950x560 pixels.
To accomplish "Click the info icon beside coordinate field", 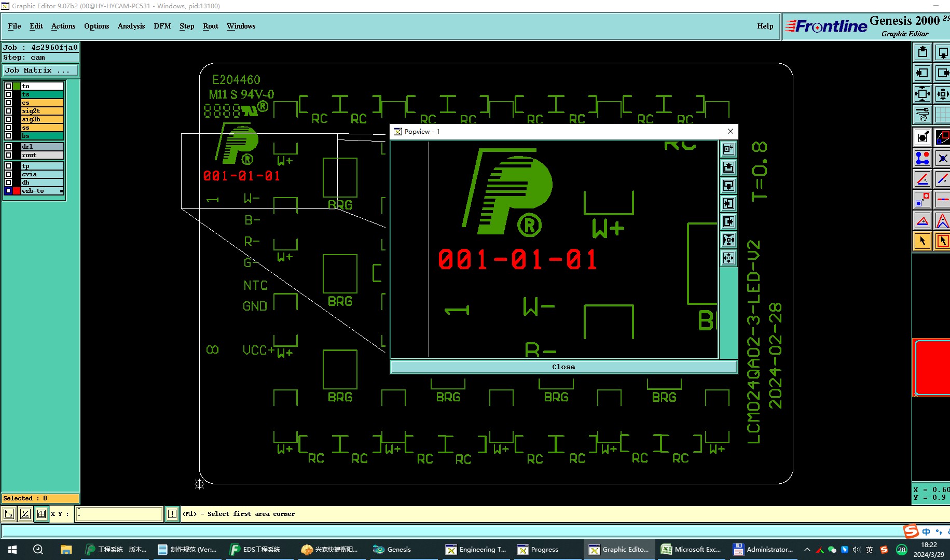I will pos(172,514).
